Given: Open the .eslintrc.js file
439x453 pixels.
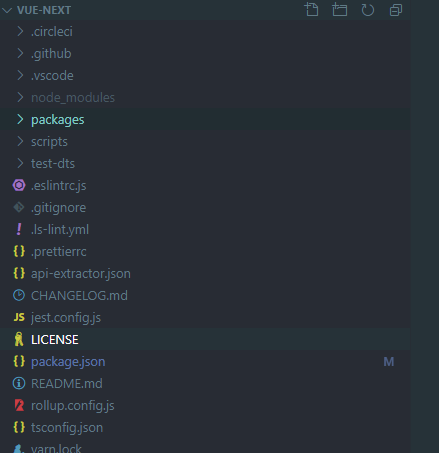Looking at the screenshot, I should click(x=59, y=186).
